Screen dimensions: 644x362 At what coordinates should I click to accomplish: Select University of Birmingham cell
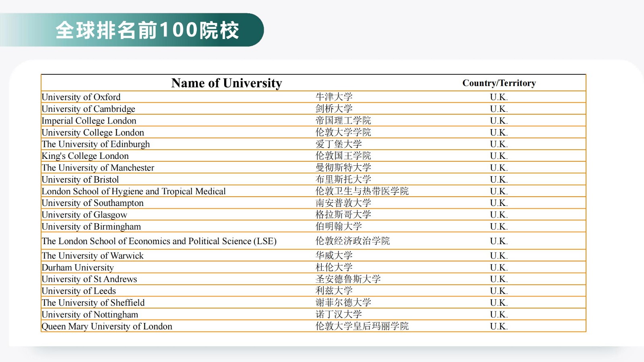(91, 226)
